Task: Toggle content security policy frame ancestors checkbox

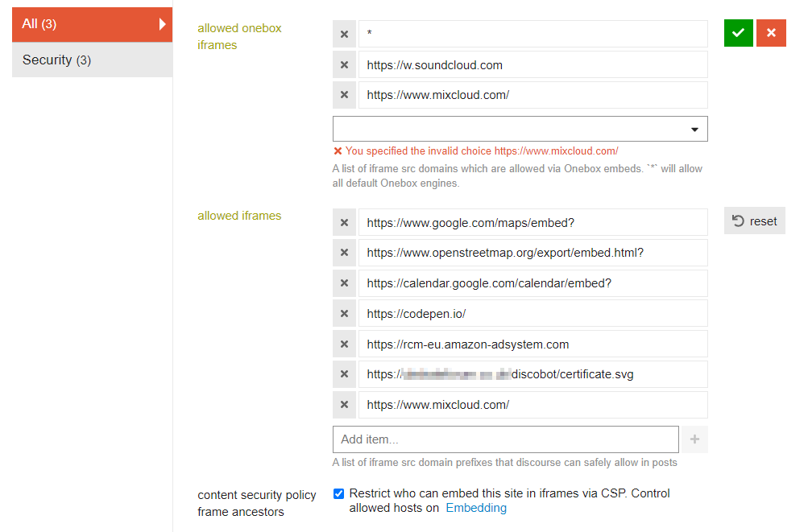Action: (x=338, y=494)
